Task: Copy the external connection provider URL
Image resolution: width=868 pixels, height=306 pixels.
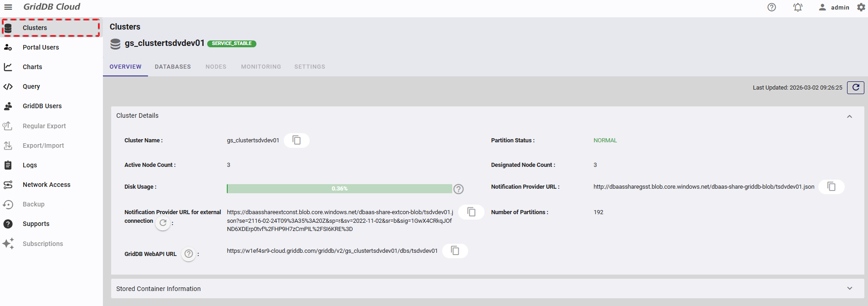Action: pyautogui.click(x=471, y=212)
